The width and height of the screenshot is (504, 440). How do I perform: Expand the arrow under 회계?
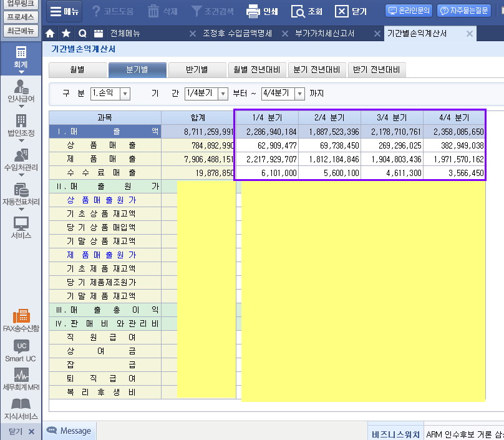point(21,72)
